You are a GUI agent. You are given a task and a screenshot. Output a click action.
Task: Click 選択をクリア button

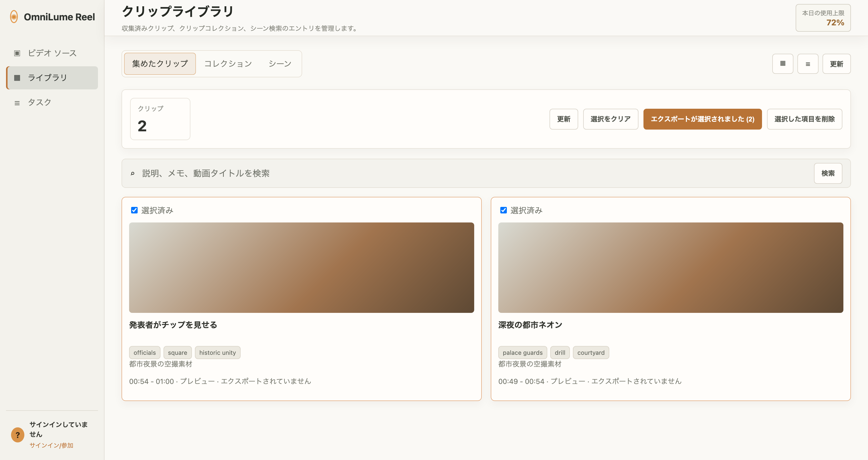[x=611, y=119]
